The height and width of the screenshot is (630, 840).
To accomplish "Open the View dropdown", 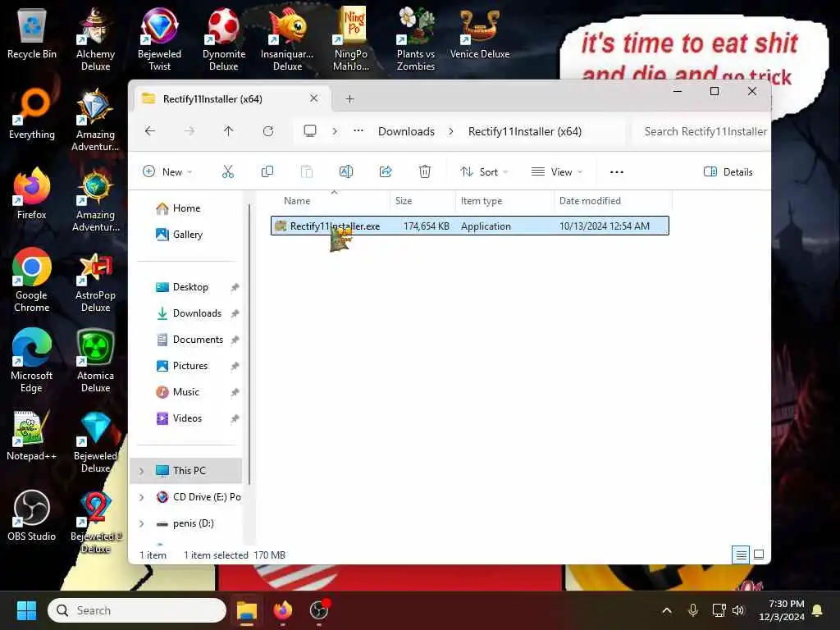I will [x=556, y=171].
